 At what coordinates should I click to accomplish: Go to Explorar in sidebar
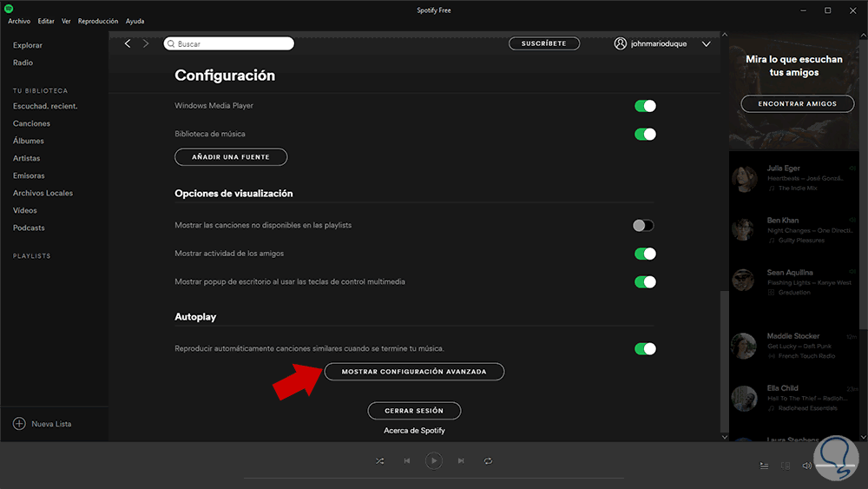28,45
